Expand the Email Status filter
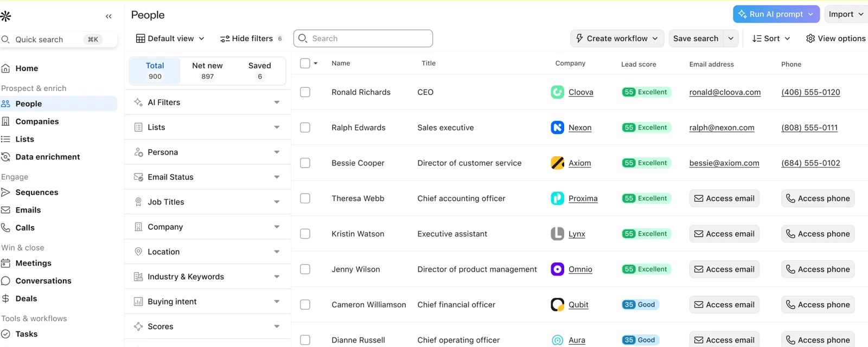The width and height of the screenshot is (868, 347). coord(207,177)
